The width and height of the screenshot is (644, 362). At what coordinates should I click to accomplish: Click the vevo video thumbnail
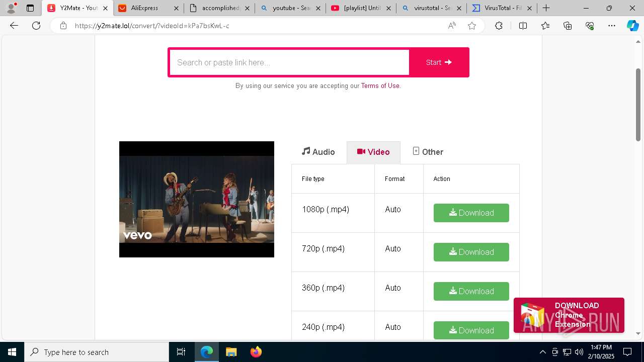point(197,199)
